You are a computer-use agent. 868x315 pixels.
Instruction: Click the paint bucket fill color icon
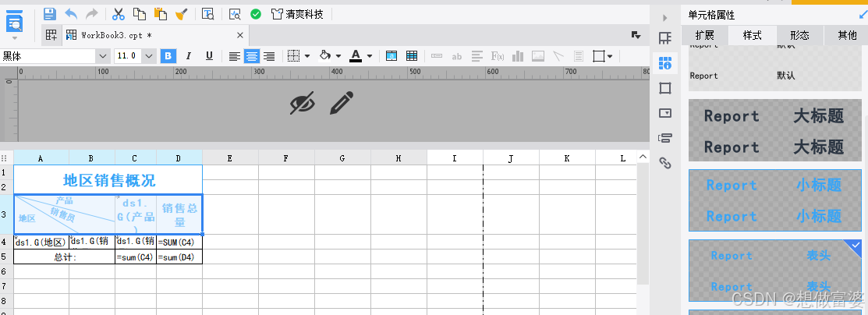[x=325, y=56]
